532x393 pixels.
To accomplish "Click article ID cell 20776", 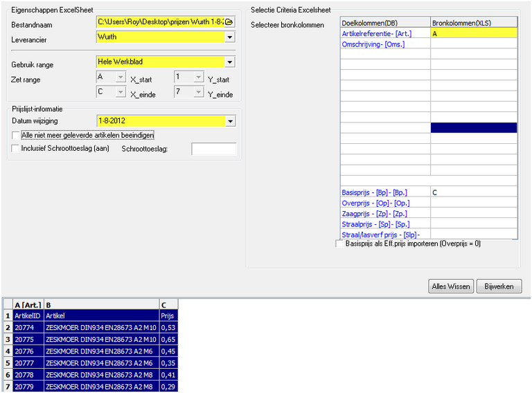I will point(28,351).
